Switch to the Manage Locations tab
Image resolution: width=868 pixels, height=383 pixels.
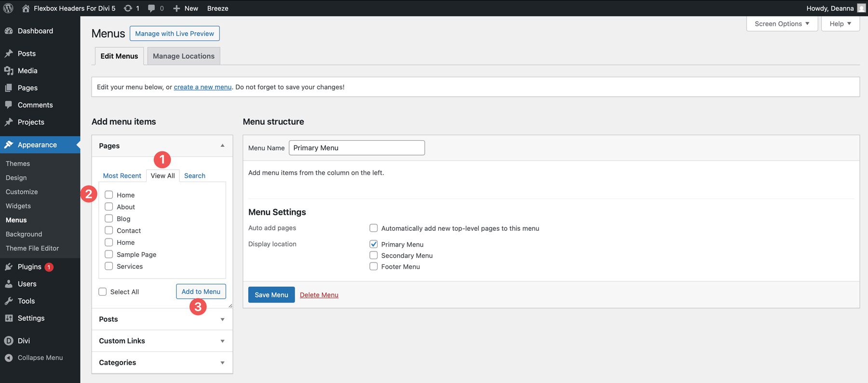click(184, 56)
